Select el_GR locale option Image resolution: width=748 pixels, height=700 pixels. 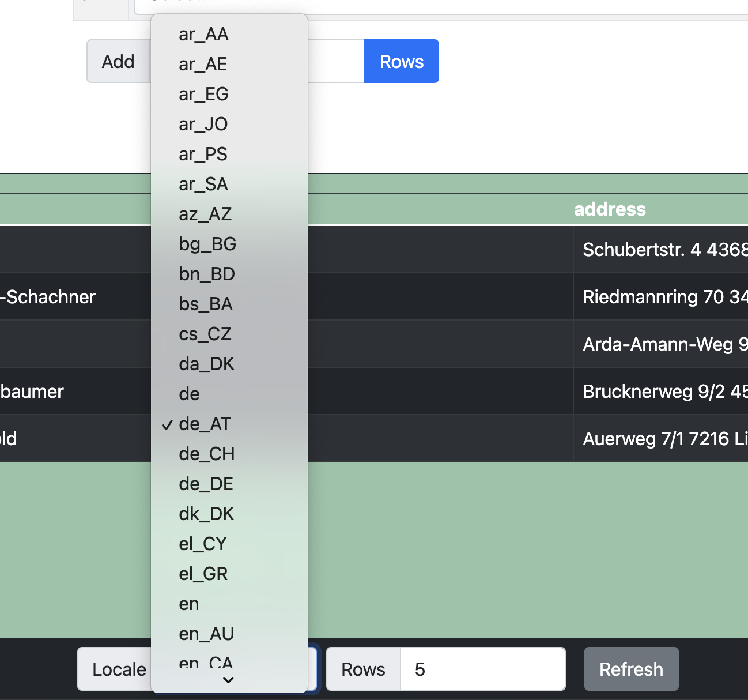coord(203,574)
